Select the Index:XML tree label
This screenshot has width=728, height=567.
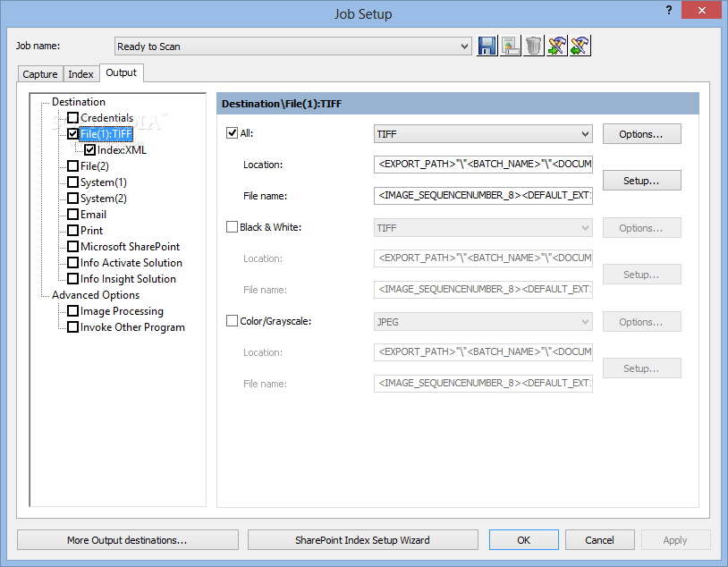point(123,150)
